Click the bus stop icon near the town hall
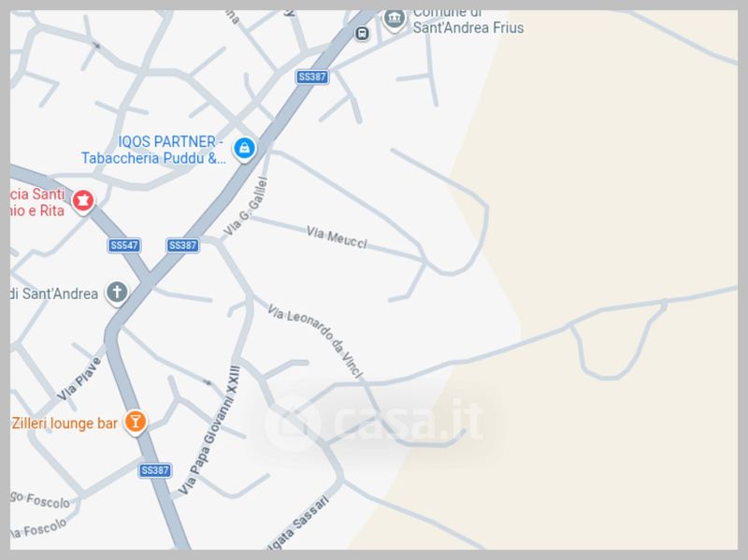This screenshot has height=560, width=748. click(x=362, y=34)
